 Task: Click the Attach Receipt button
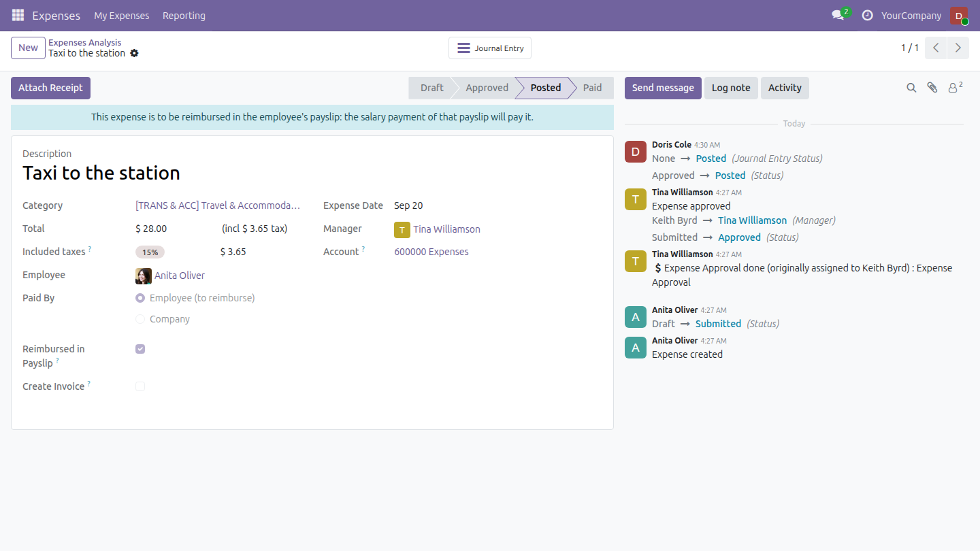(50, 88)
